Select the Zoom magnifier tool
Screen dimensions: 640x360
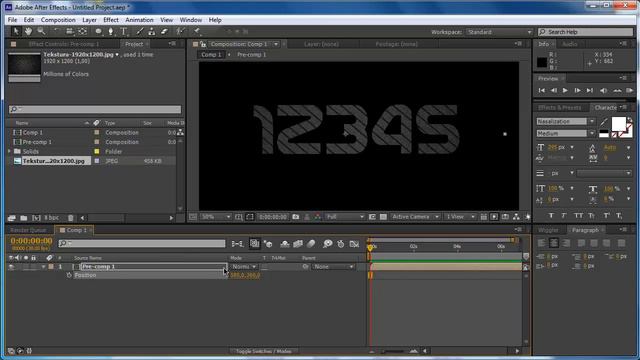(x=41, y=31)
